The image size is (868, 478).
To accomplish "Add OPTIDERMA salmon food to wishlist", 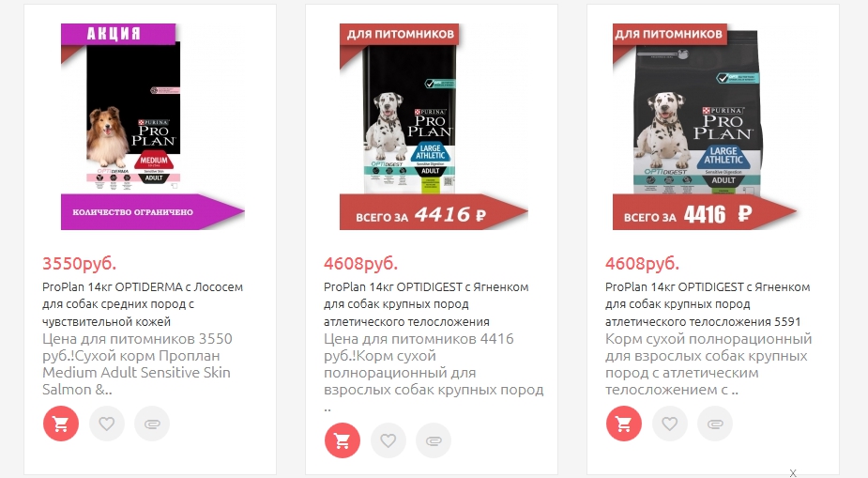I will 107,424.
